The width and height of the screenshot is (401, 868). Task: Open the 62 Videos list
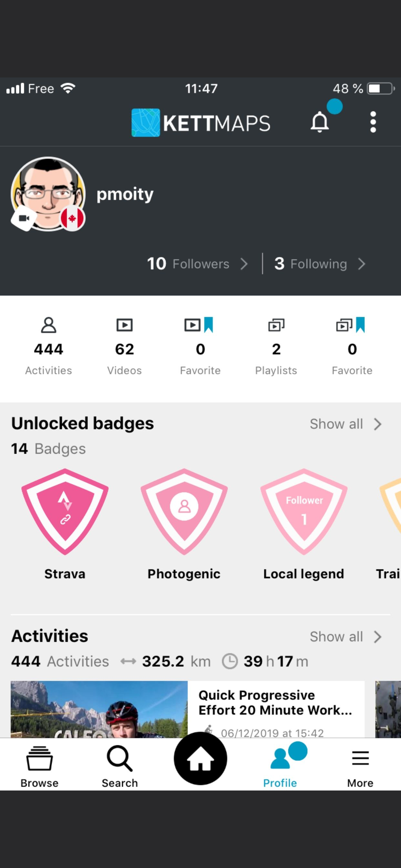click(124, 346)
